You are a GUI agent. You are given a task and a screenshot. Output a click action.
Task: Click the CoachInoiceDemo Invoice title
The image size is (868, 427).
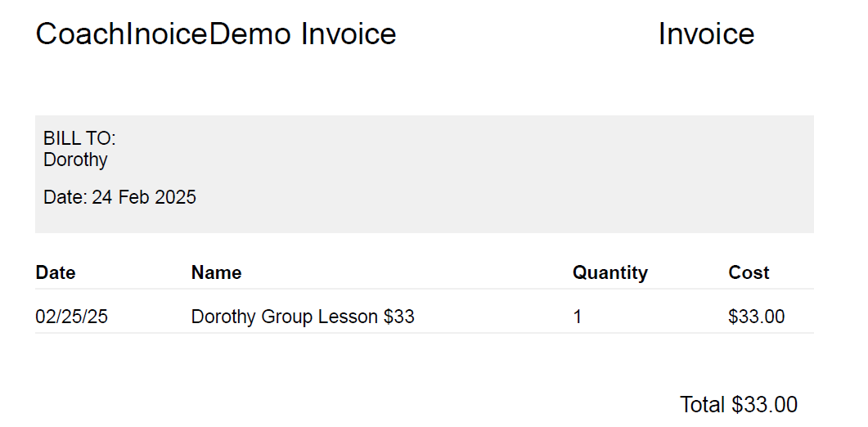pyautogui.click(x=216, y=34)
